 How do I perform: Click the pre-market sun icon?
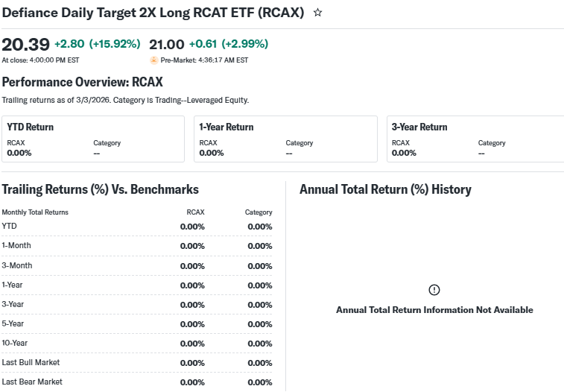pos(154,60)
